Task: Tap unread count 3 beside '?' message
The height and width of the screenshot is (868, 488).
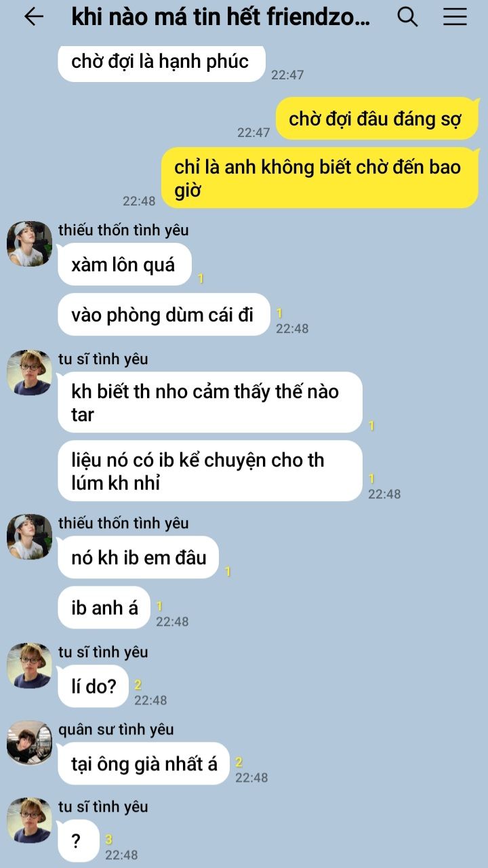Action: point(109,840)
